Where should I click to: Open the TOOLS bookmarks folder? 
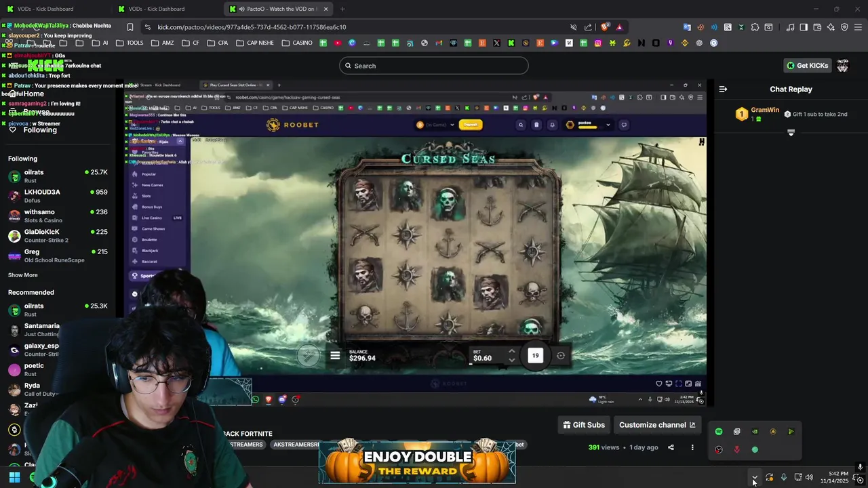tap(130, 43)
